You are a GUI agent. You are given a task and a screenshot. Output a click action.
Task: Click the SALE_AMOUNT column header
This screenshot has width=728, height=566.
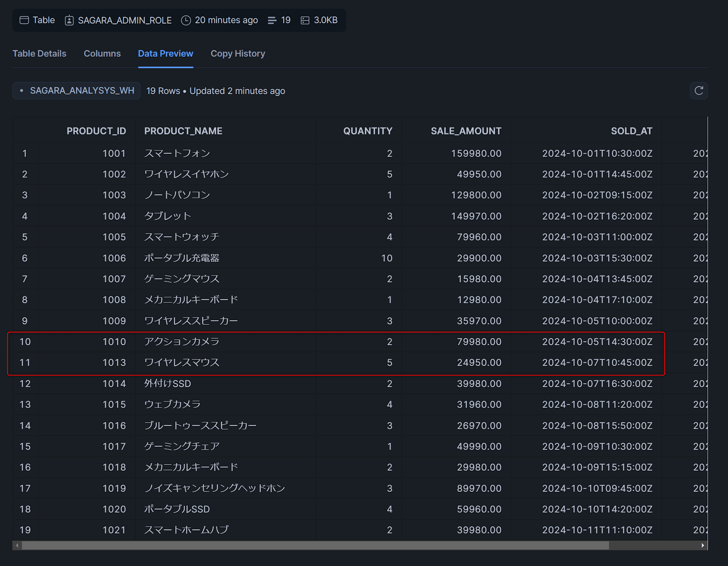coord(466,131)
